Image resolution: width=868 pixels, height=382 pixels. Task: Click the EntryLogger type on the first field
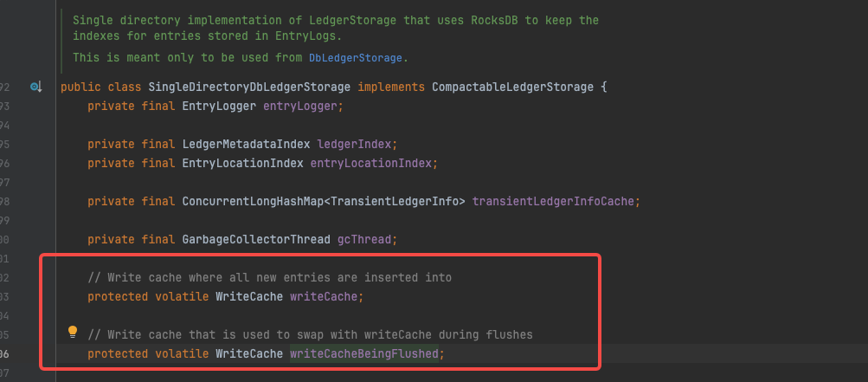coord(219,106)
